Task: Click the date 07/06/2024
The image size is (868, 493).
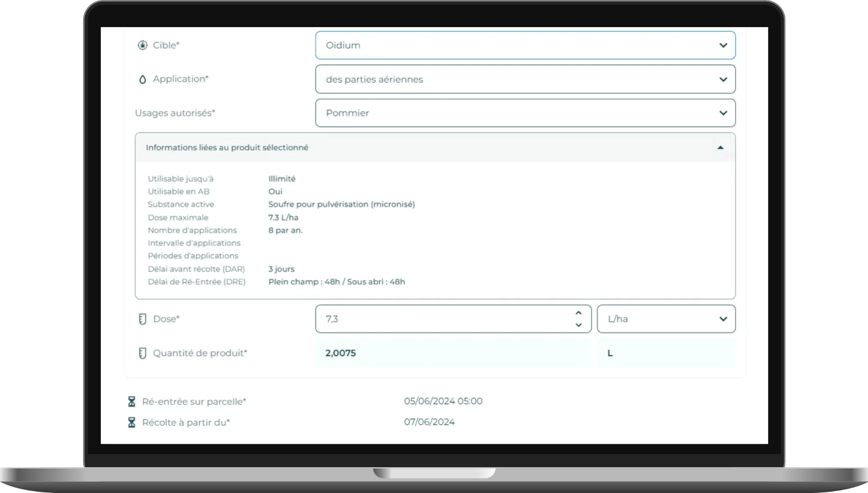Action: (429, 422)
